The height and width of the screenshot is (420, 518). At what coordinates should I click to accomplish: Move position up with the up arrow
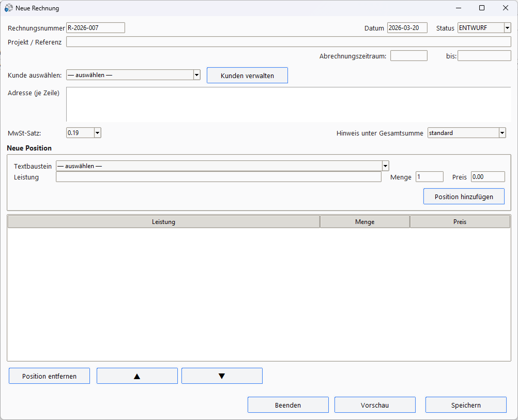(137, 376)
